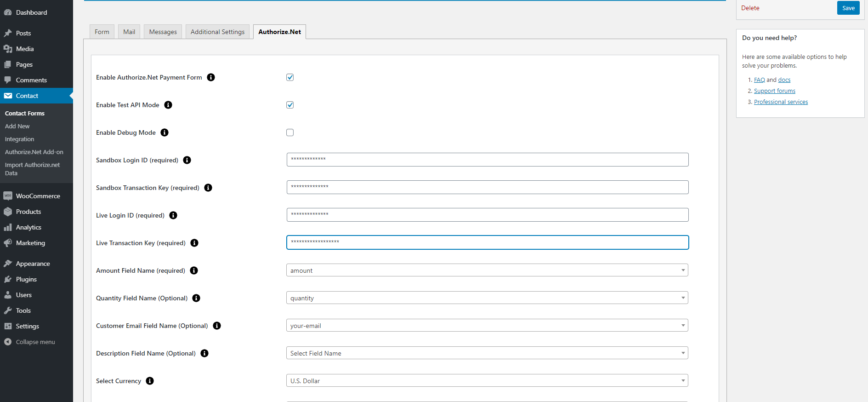868x402 pixels.
Task: Open the Amount Field Name dropdown
Action: coord(487,270)
